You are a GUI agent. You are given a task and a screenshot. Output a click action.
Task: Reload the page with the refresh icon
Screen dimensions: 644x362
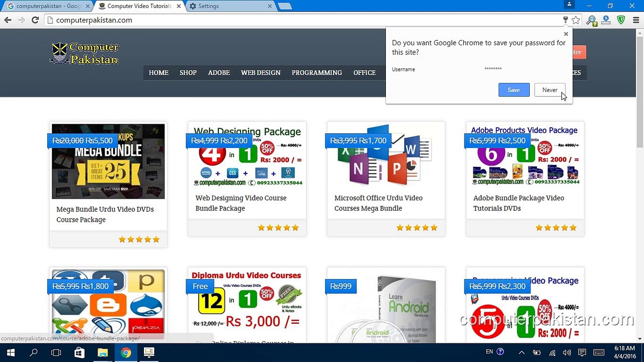(x=35, y=20)
